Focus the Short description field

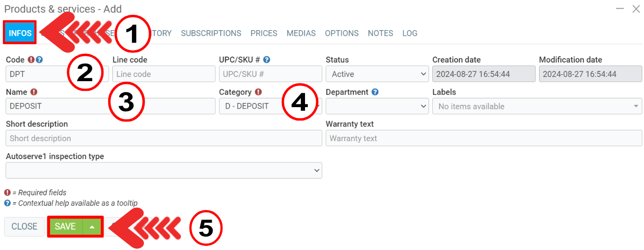pos(163,138)
